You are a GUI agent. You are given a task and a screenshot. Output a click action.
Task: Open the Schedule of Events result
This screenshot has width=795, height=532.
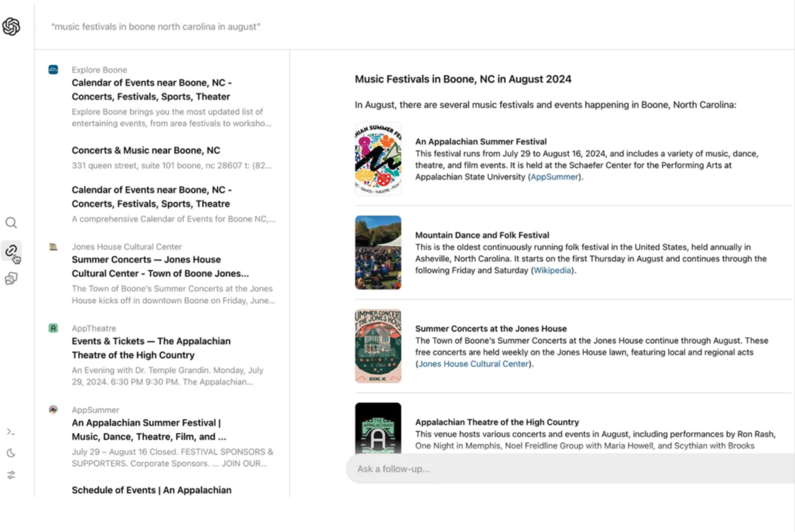click(151, 490)
